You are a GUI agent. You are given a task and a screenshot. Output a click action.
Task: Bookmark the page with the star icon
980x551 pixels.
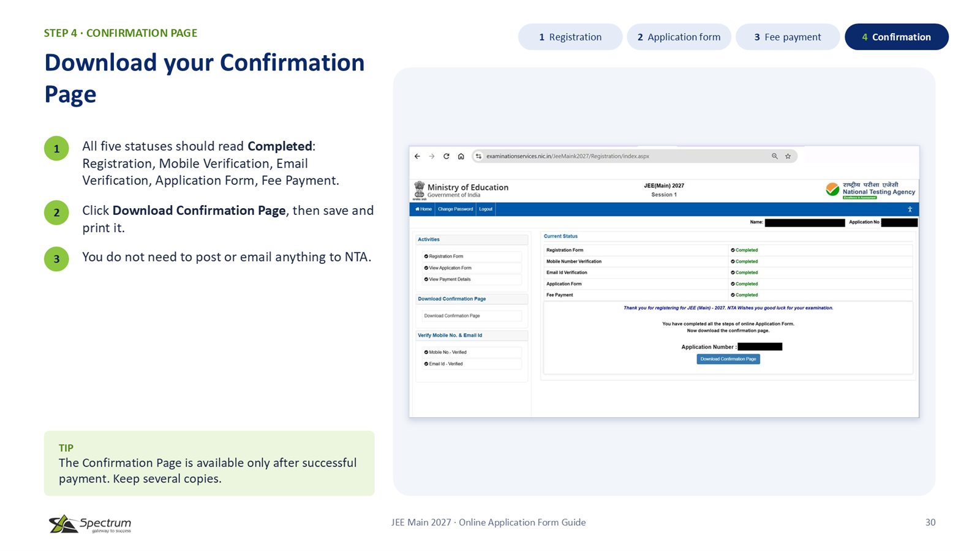pos(788,156)
